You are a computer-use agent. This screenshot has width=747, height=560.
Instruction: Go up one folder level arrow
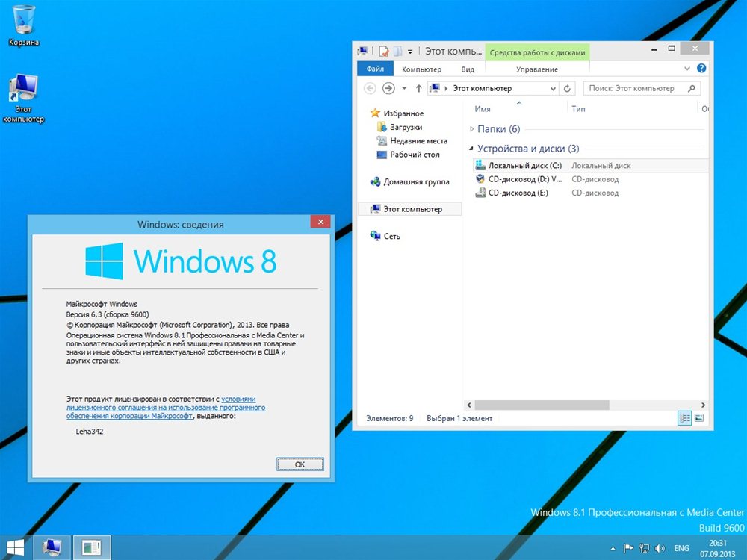(x=418, y=88)
